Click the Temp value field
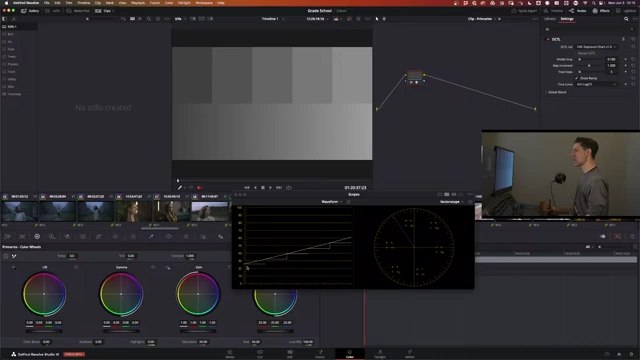Image resolution: width=640 pixels, height=360 pixels. (x=72, y=256)
